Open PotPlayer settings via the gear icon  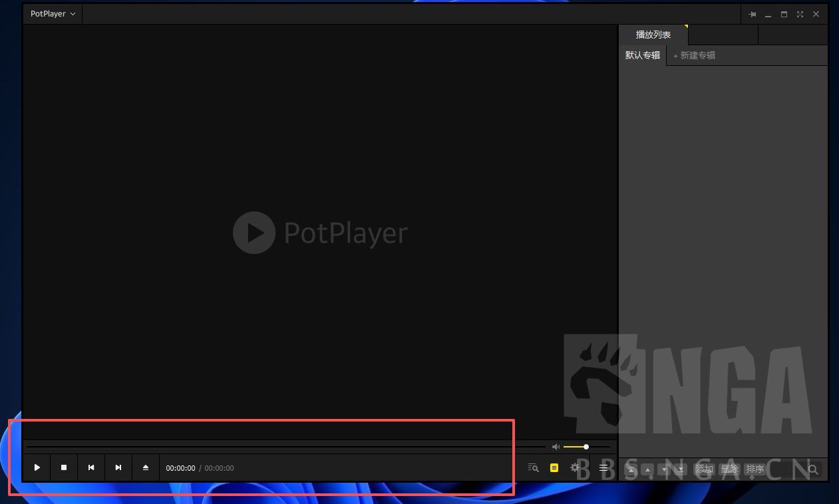[575, 467]
